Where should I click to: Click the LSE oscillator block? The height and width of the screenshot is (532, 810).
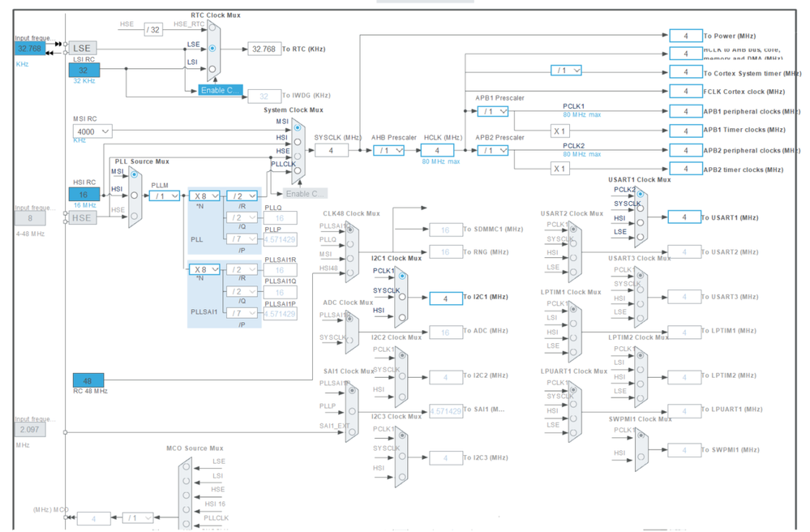(x=82, y=49)
